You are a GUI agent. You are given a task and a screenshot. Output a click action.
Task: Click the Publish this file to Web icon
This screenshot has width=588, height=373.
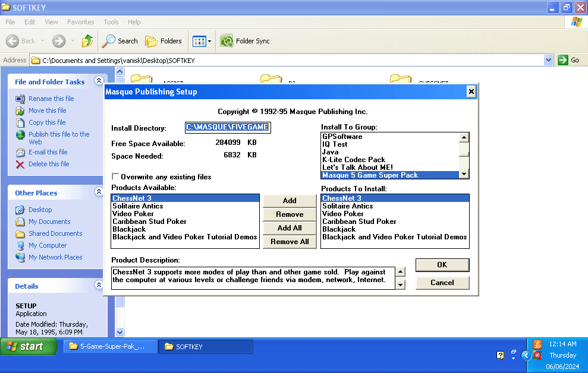coord(20,135)
